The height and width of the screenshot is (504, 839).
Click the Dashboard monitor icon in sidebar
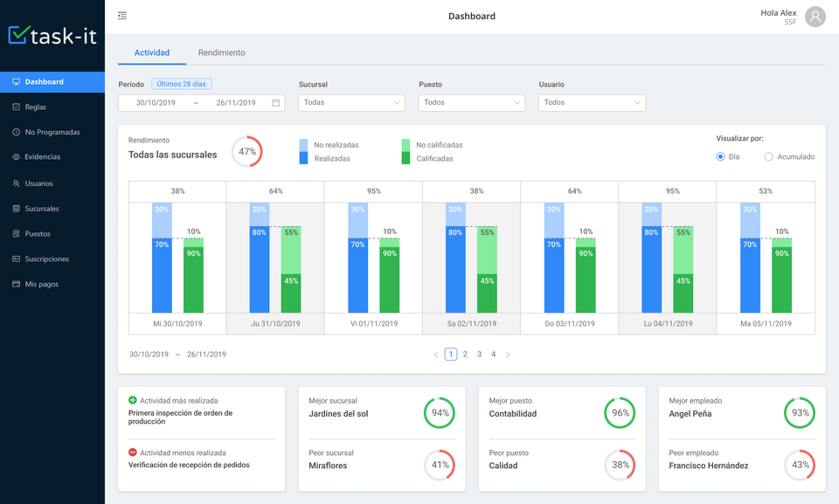click(16, 82)
